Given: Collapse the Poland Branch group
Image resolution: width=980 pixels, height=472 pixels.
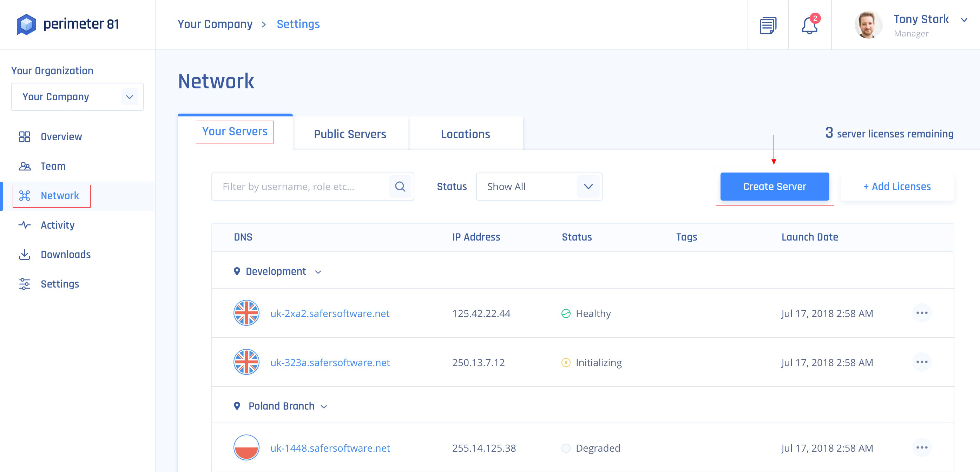Looking at the screenshot, I should (x=324, y=407).
